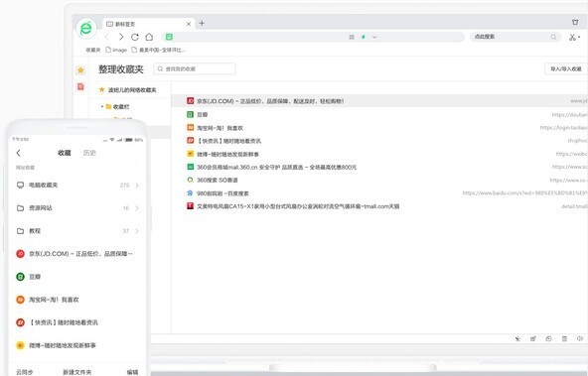Click the grid icon in the address bar
Screen dimensions: 588x376
352,37
